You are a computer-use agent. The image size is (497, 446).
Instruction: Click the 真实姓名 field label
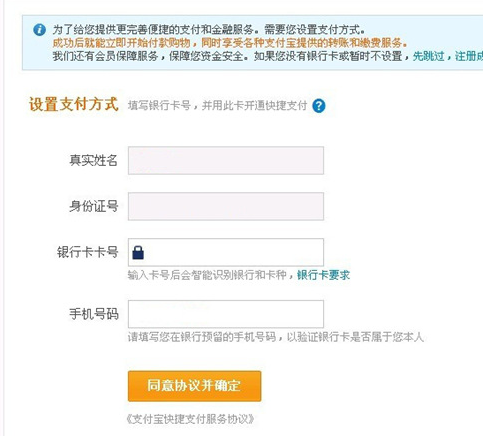pos(93,160)
